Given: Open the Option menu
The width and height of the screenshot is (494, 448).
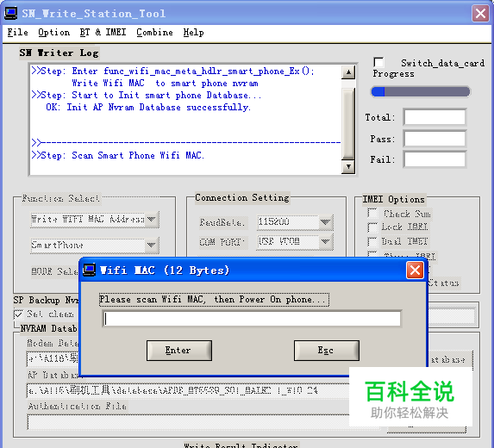Looking at the screenshot, I should 53,33.
